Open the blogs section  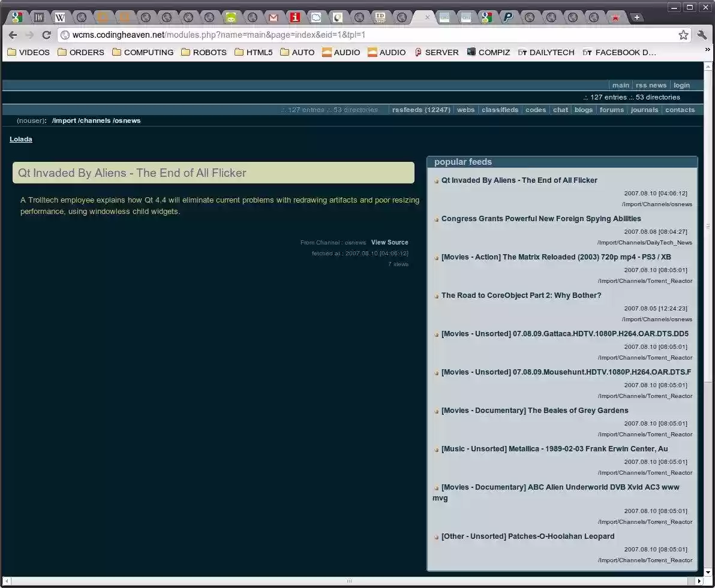583,110
